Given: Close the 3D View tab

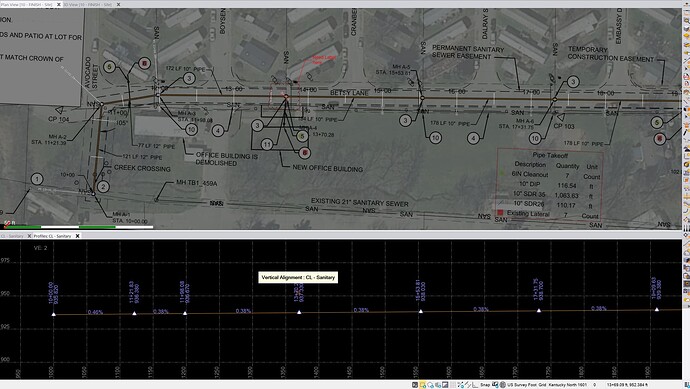Looking at the screenshot, I should (118, 4).
